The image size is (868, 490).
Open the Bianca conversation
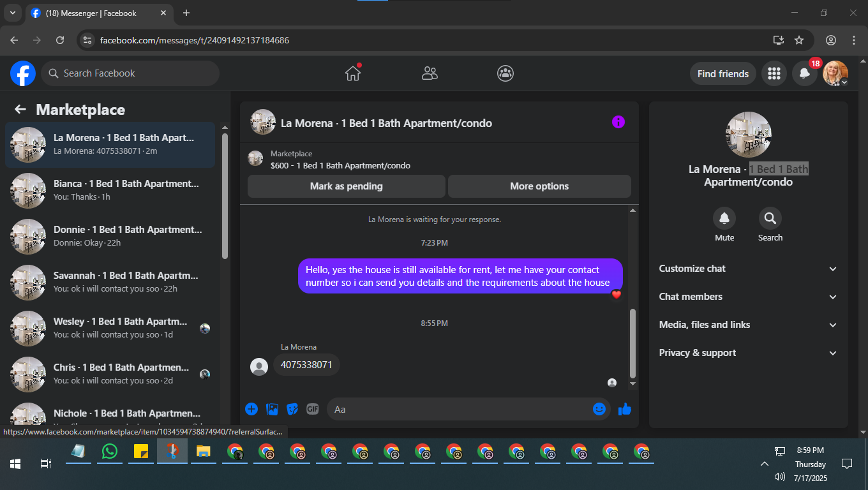click(110, 191)
